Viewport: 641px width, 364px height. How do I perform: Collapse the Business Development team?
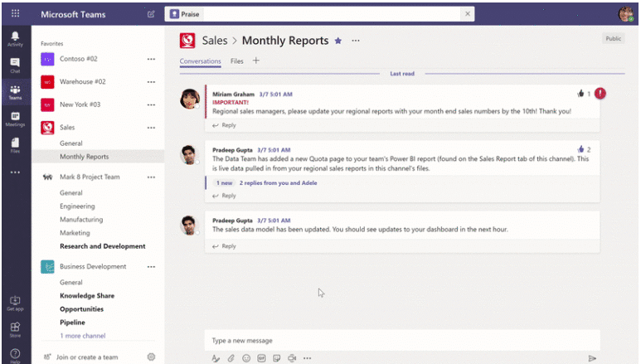[x=93, y=267]
